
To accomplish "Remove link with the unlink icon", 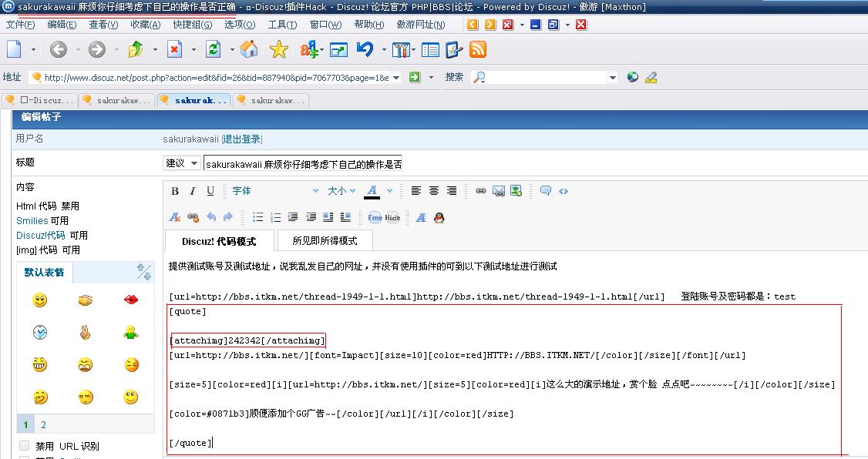I will coord(193,217).
